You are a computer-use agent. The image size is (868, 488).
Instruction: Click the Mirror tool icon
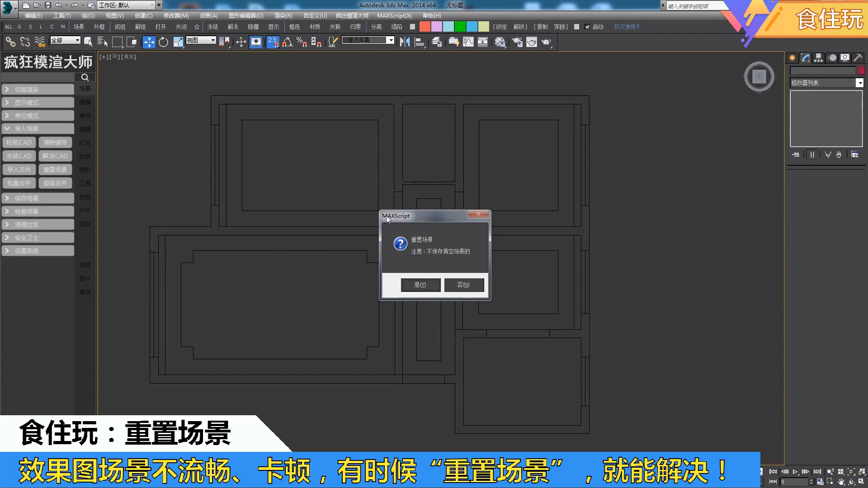(404, 42)
